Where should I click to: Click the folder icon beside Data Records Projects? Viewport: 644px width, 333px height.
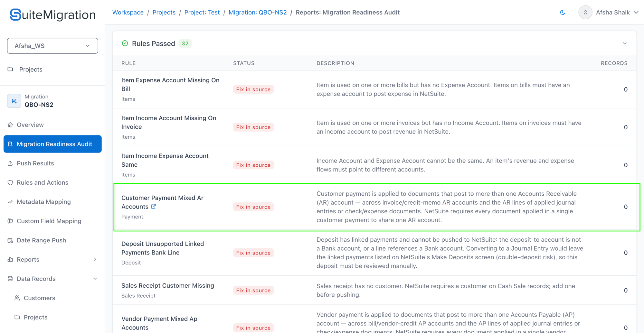(17, 317)
